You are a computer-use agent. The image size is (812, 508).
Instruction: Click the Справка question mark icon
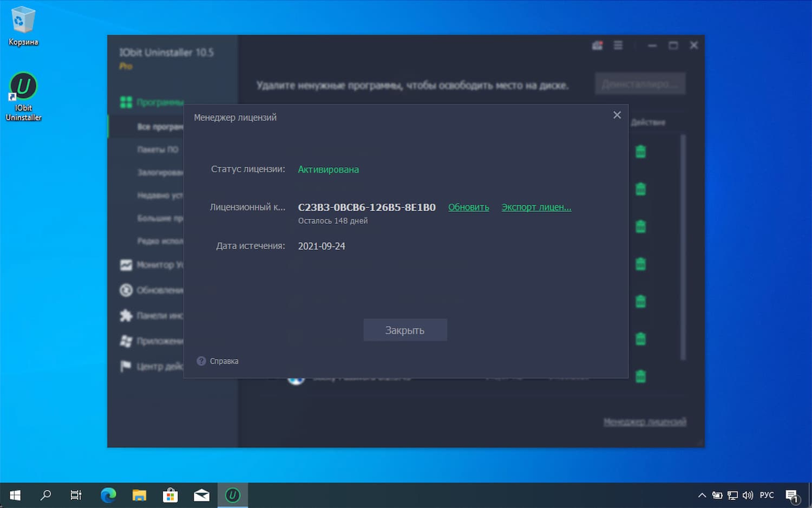(201, 361)
